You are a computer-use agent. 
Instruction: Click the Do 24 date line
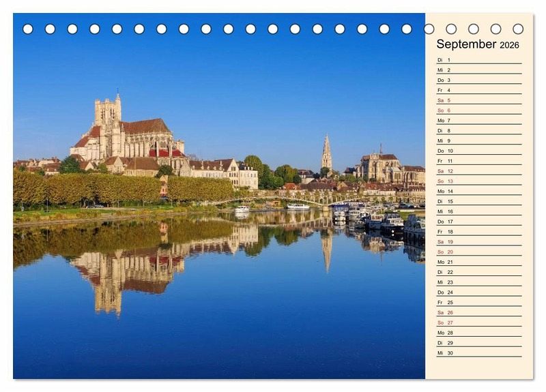[478, 292]
